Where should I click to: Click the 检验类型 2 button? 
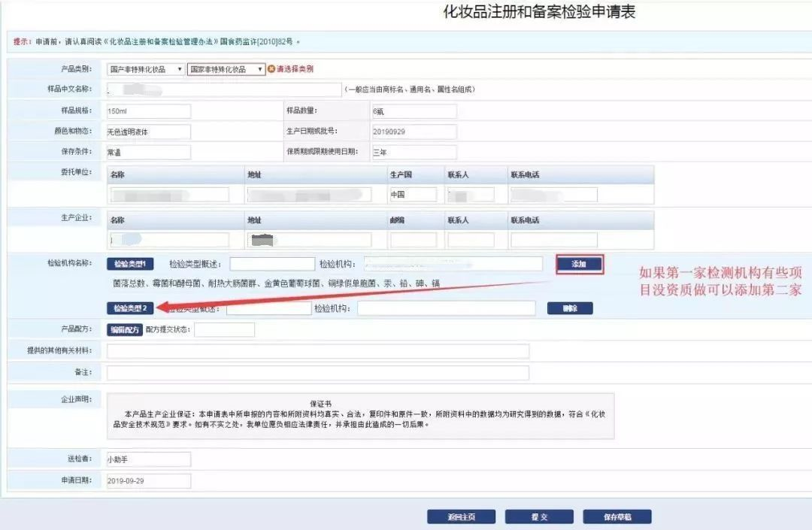[x=133, y=308]
